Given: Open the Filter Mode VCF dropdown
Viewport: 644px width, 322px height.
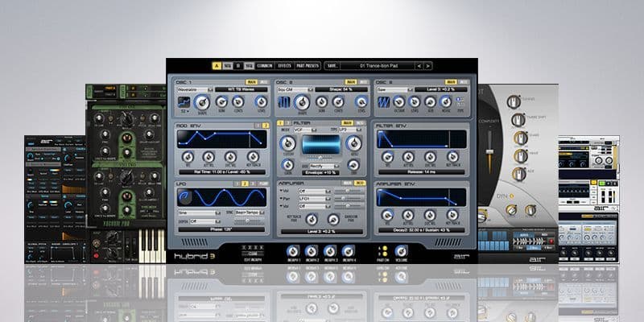Looking at the screenshot, I should tap(305, 130).
